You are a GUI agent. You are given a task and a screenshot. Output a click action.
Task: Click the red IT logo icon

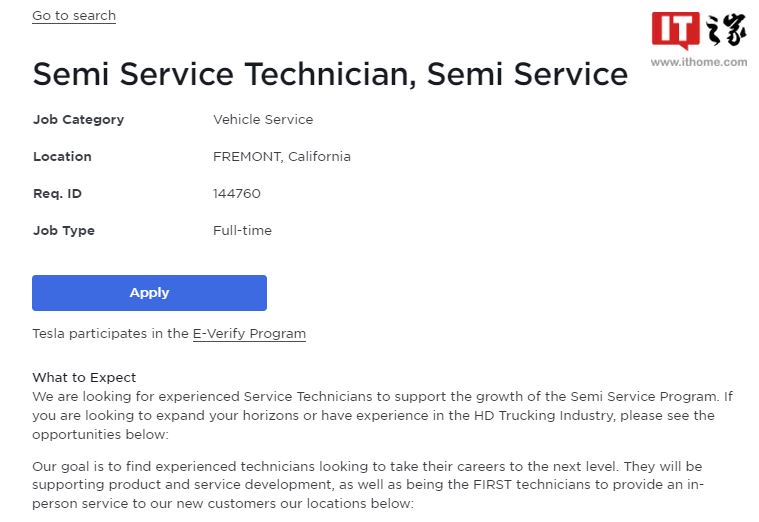coord(675,30)
